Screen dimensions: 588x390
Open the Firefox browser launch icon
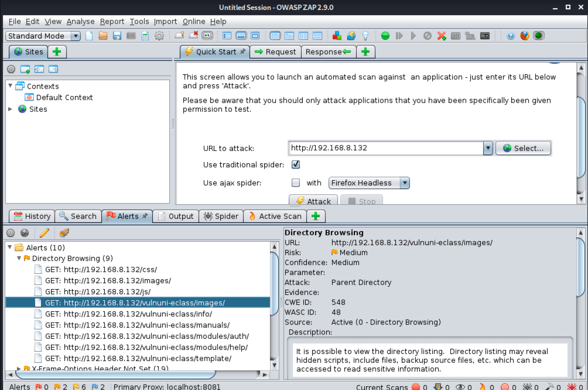pyautogui.click(x=525, y=36)
